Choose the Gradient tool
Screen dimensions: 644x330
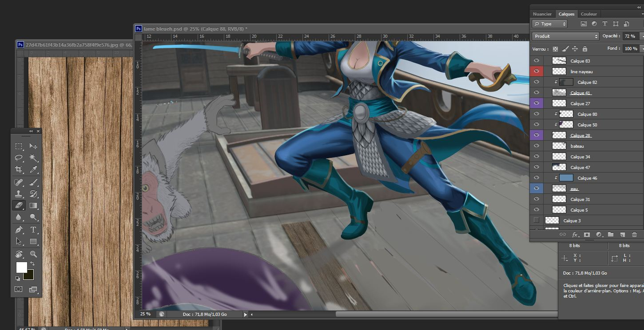(33, 205)
